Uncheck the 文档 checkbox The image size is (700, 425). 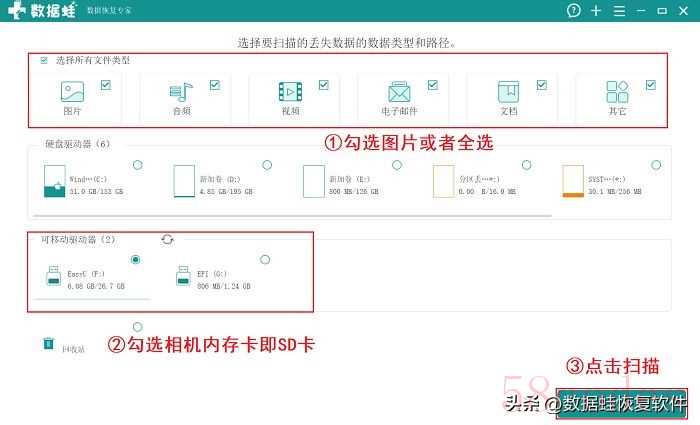point(542,85)
